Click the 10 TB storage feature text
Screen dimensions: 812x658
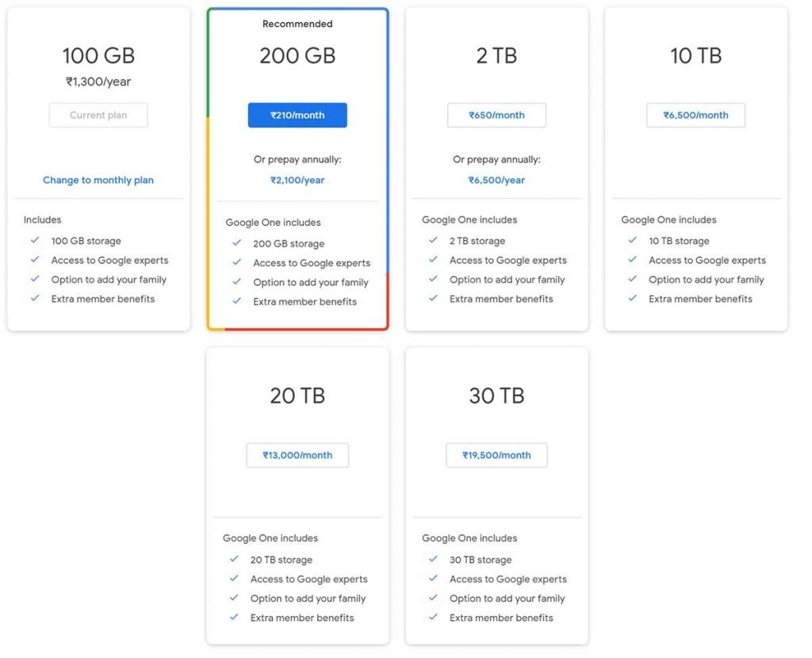point(679,241)
